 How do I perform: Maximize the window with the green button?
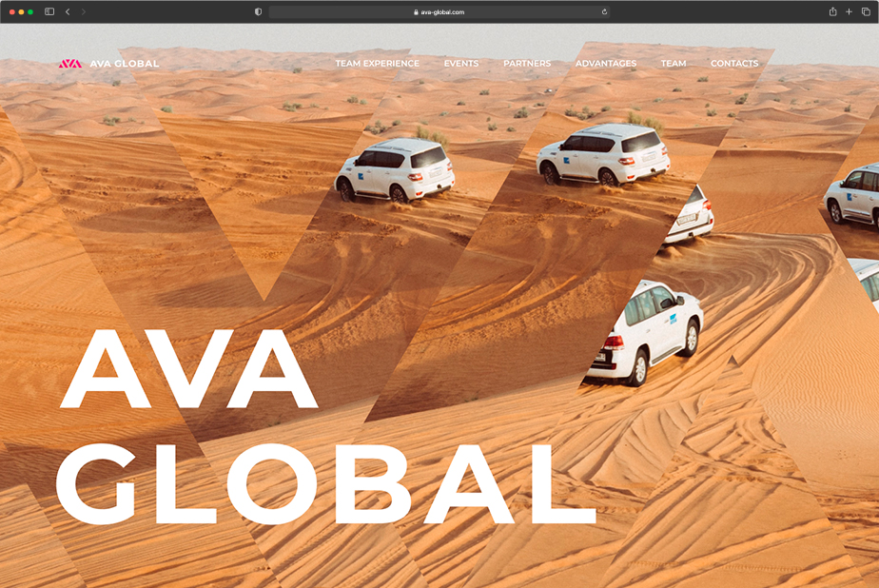coord(30,11)
